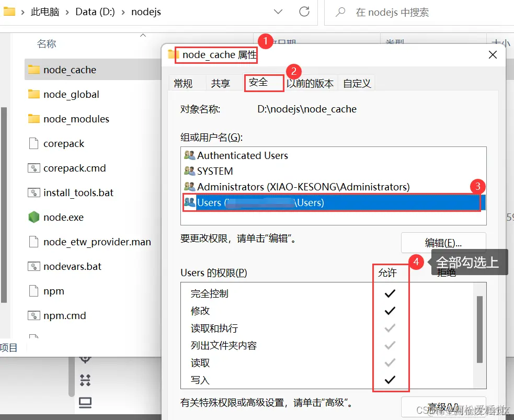This screenshot has height=420, width=514.
Task: Click the nodevars.bat file name
Action: (x=73, y=267)
